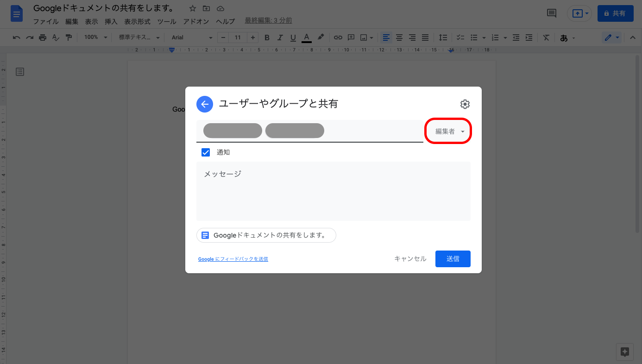Open the 表示形式 menu
The width and height of the screenshot is (642, 364).
[138, 21]
